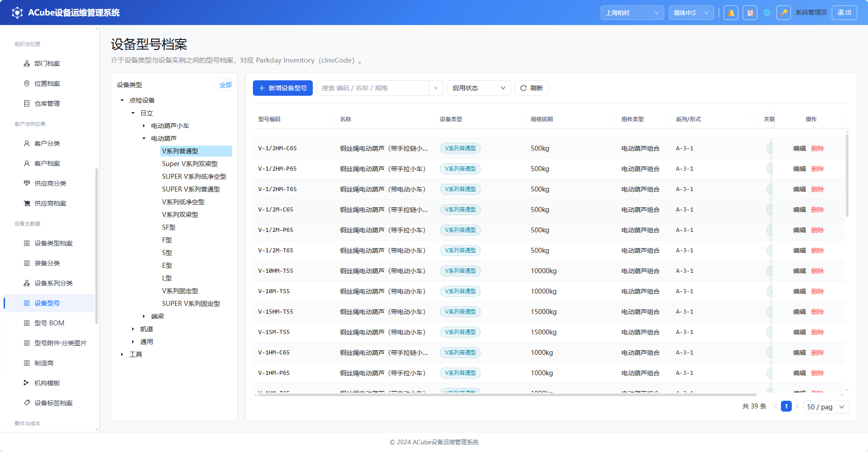Viewport: 868px width, 452px height.
Task: Click the 退出 logout button
Action: [x=844, y=13]
